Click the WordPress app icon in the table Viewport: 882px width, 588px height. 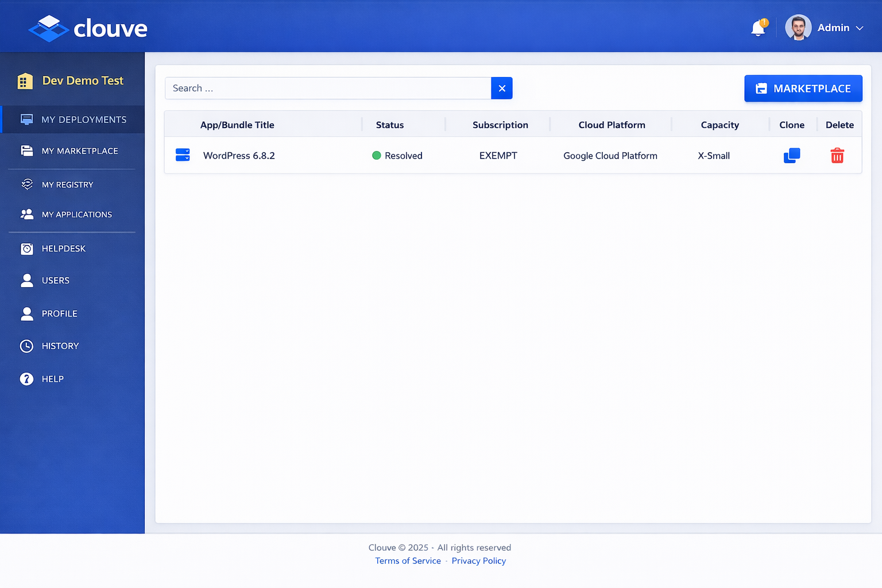[x=183, y=154]
